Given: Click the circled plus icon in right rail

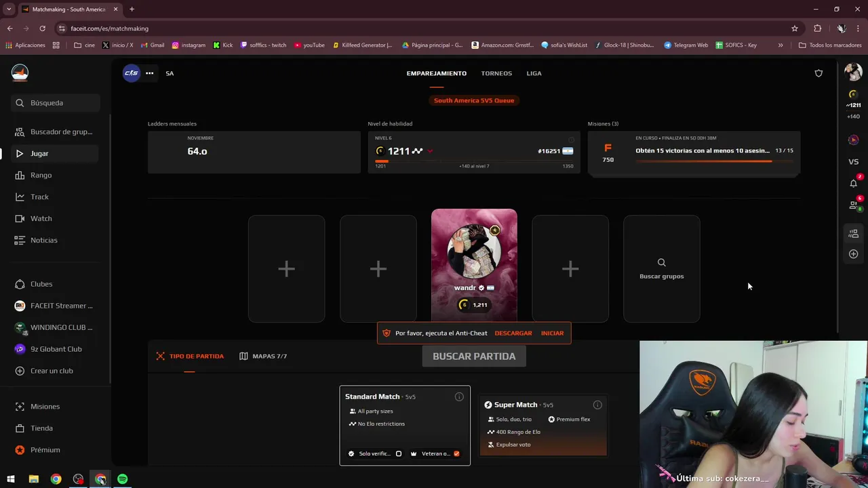Looking at the screenshot, I should point(853,254).
